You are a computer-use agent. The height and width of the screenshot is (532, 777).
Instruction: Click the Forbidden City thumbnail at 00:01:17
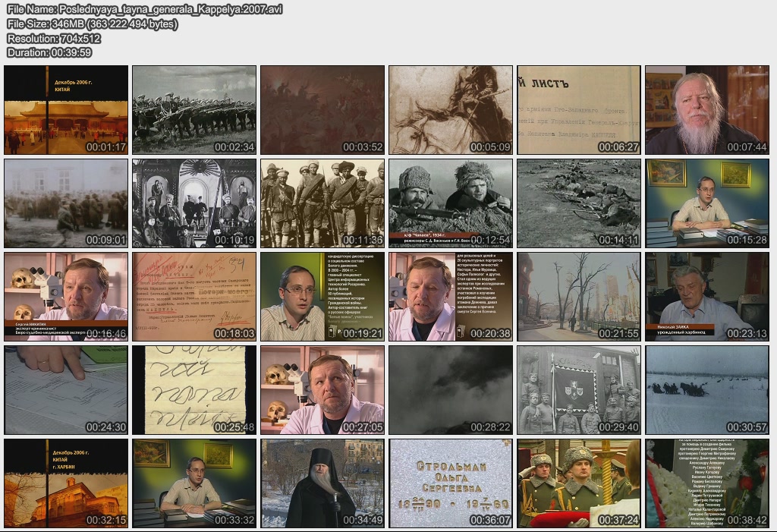[66, 110]
